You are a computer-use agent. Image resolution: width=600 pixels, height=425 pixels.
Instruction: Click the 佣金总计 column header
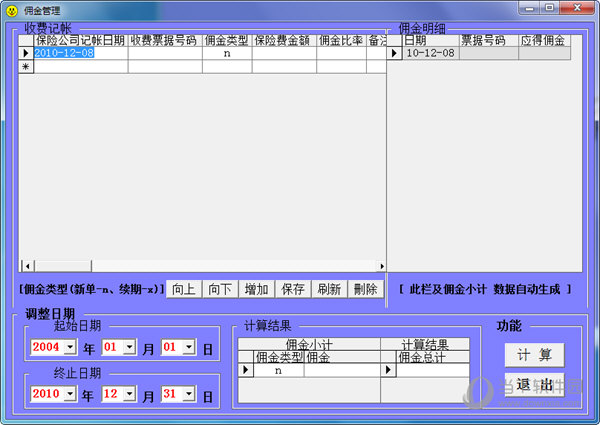click(x=433, y=357)
